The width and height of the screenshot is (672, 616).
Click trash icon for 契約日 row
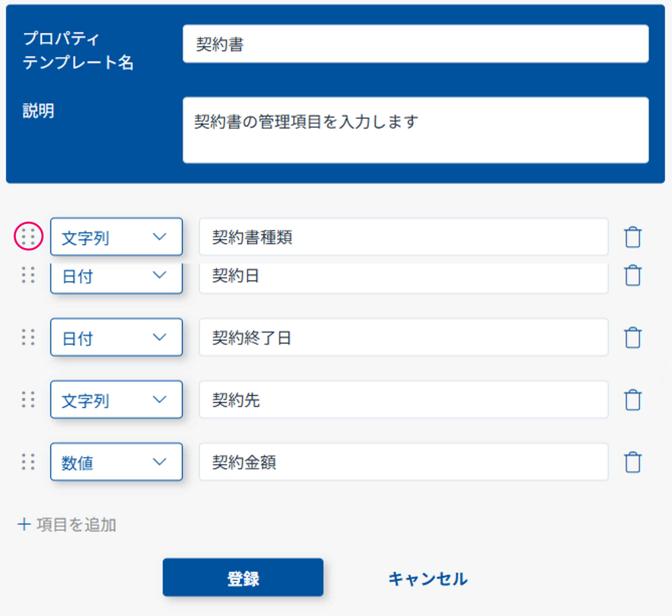[x=632, y=275]
